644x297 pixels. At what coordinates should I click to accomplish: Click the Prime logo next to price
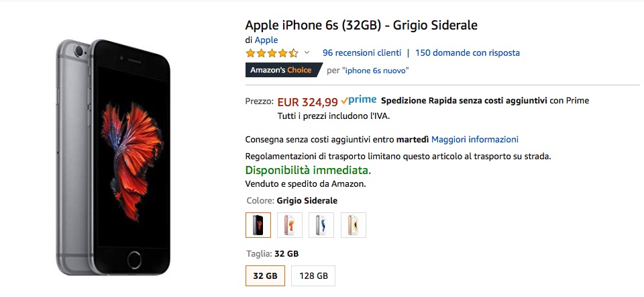coord(359,100)
